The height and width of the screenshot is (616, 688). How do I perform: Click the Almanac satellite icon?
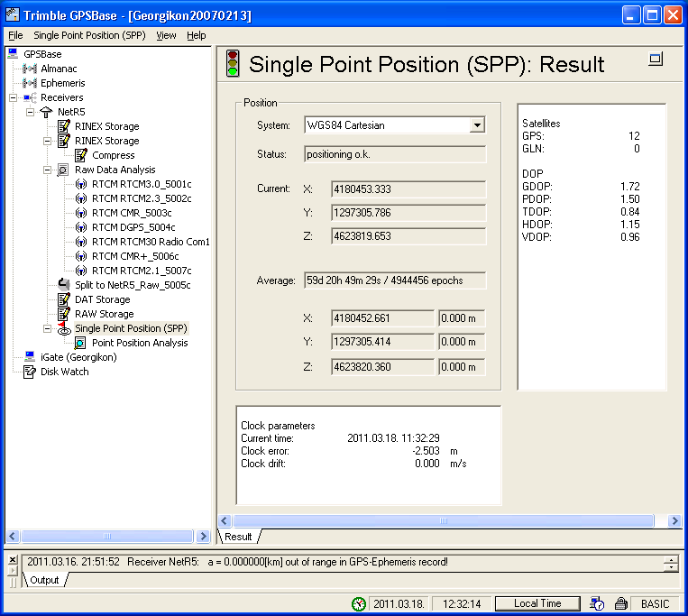[30, 69]
